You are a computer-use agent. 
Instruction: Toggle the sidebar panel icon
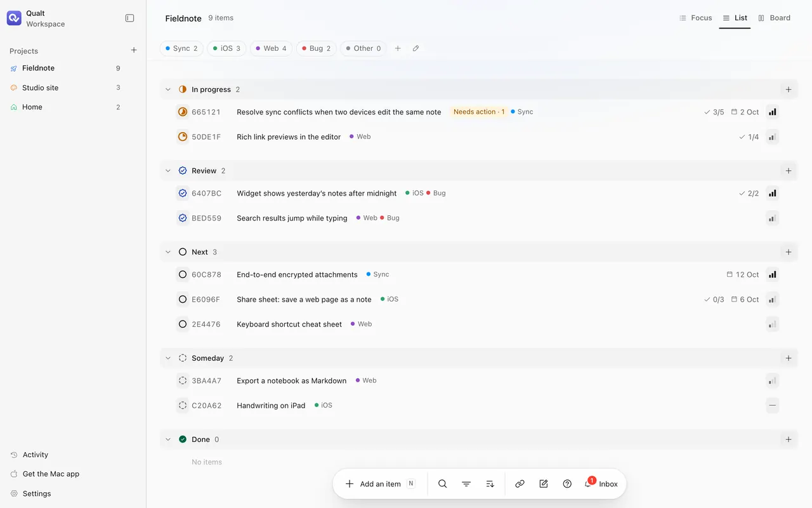pos(129,18)
